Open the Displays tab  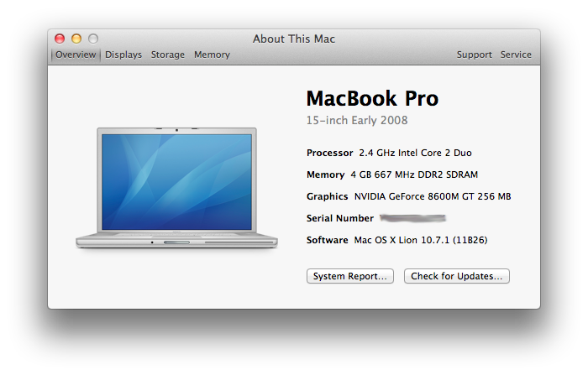[123, 55]
